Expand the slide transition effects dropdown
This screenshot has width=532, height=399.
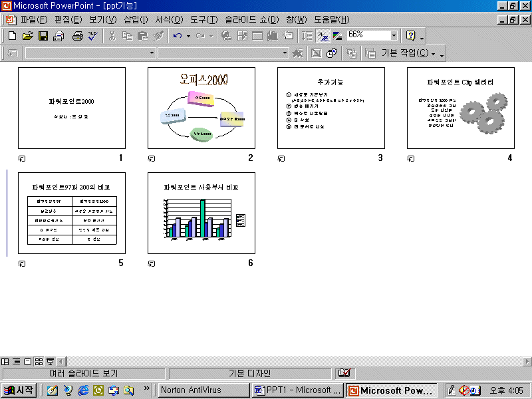click(x=152, y=53)
